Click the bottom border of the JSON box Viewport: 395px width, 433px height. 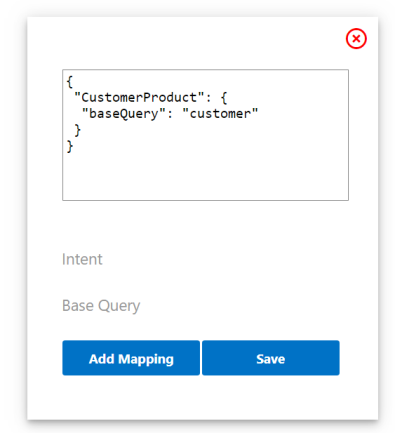coord(205,200)
